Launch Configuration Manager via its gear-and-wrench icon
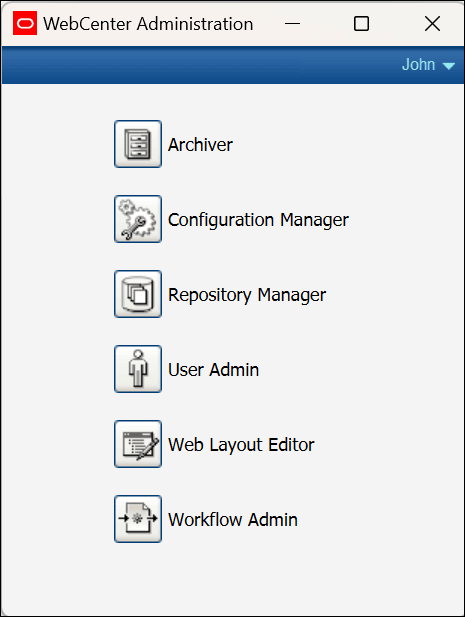 pos(138,219)
